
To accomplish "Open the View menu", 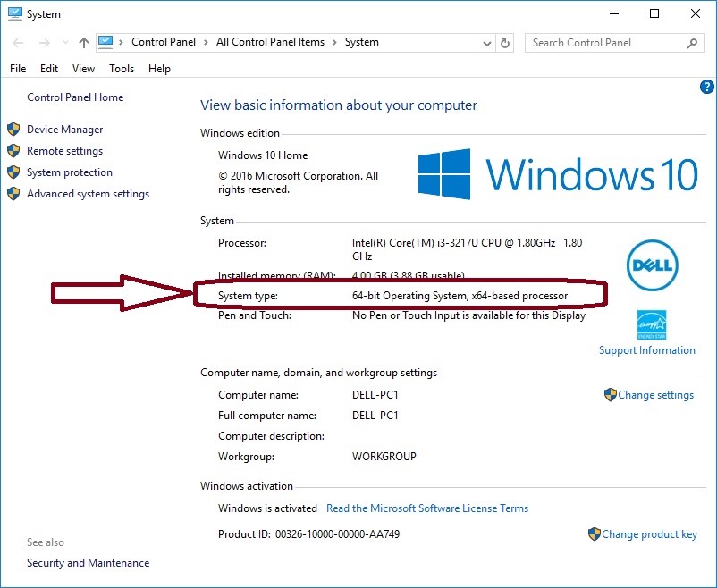I will point(83,69).
